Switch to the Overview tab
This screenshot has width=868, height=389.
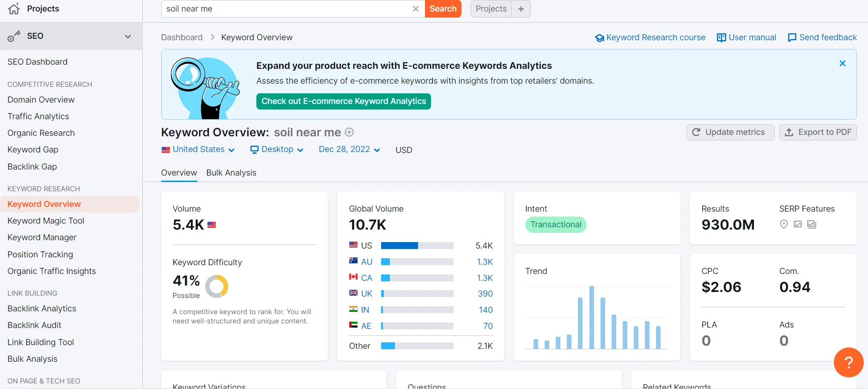[179, 173]
